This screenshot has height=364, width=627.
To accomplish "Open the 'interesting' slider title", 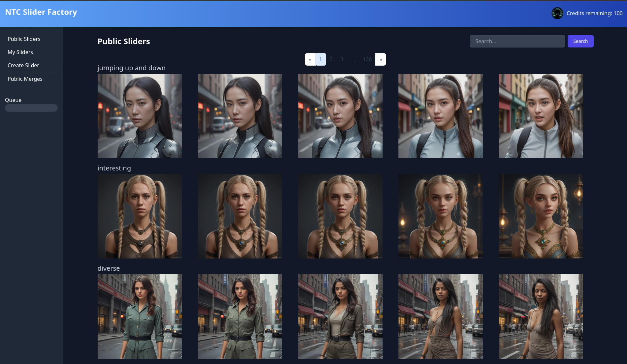I will [x=114, y=168].
